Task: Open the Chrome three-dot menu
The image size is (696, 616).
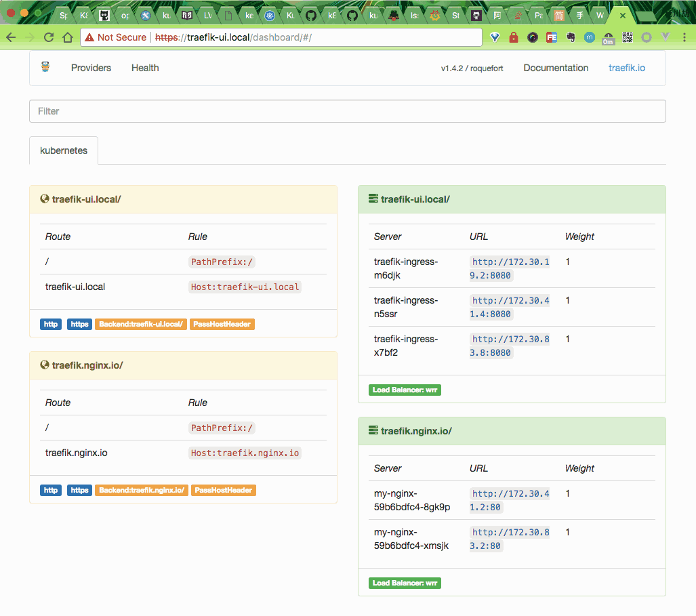Action: pos(684,37)
